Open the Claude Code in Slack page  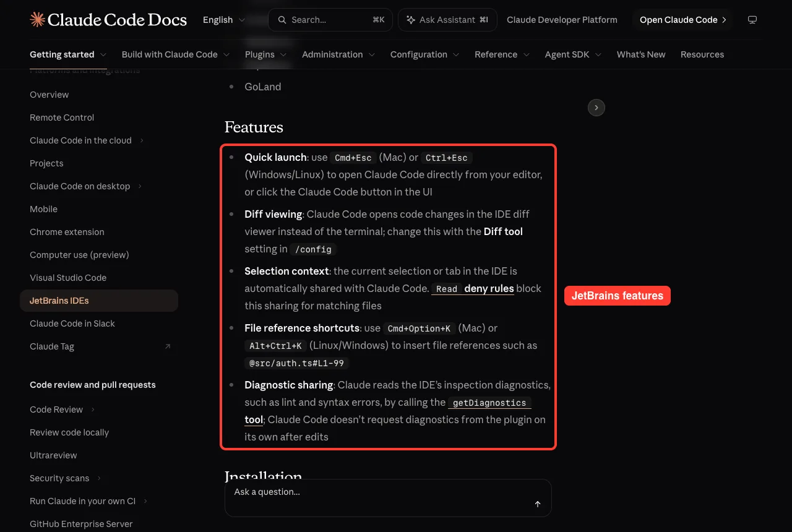(x=72, y=324)
